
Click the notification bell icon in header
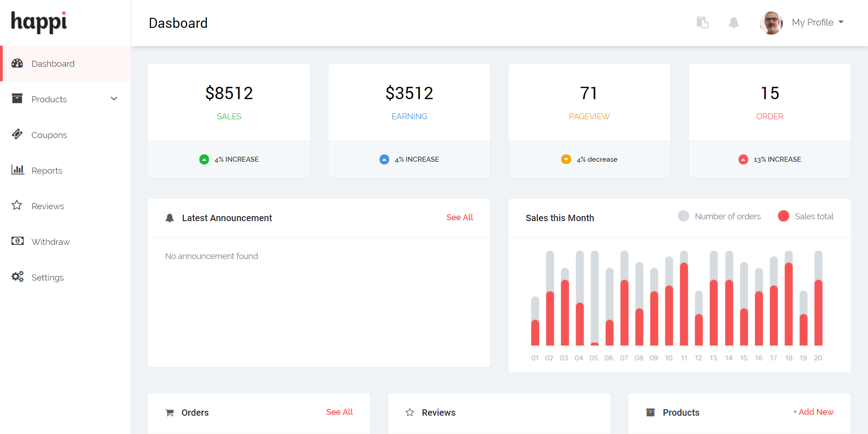click(x=734, y=22)
